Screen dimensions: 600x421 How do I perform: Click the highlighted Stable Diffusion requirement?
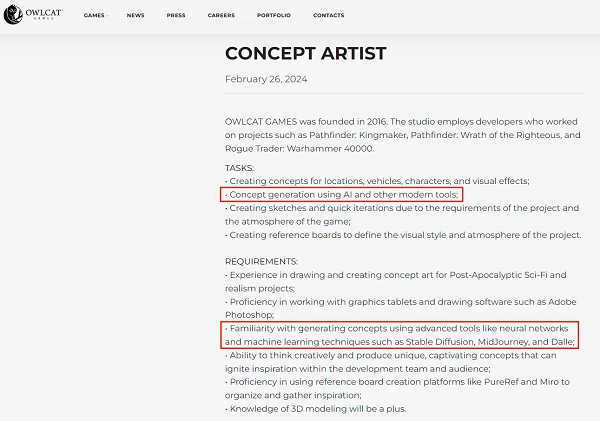point(402,335)
